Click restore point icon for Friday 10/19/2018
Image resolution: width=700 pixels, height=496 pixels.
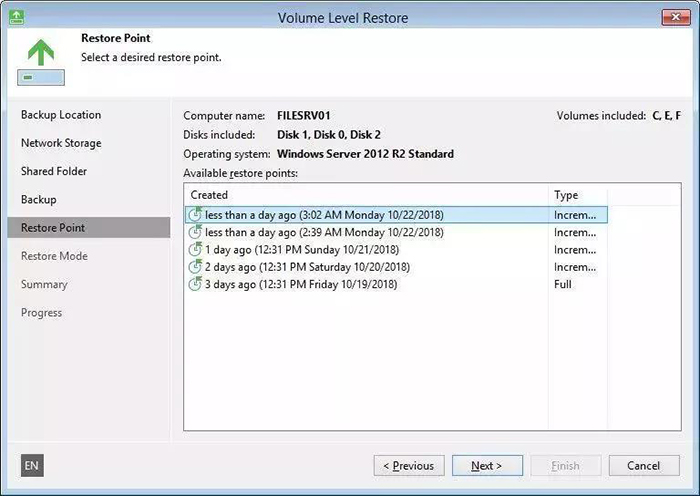click(x=195, y=284)
